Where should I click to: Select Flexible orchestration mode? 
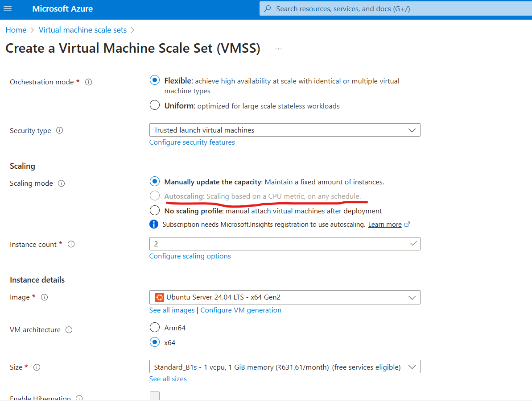(155, 80)
